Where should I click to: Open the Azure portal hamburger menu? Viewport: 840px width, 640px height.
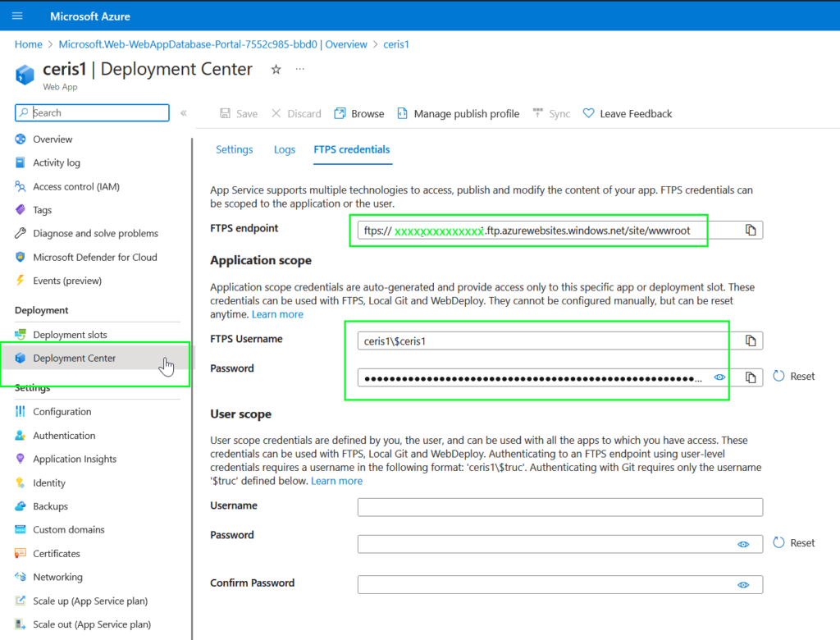pyautogui.click(x=17, y=16)
